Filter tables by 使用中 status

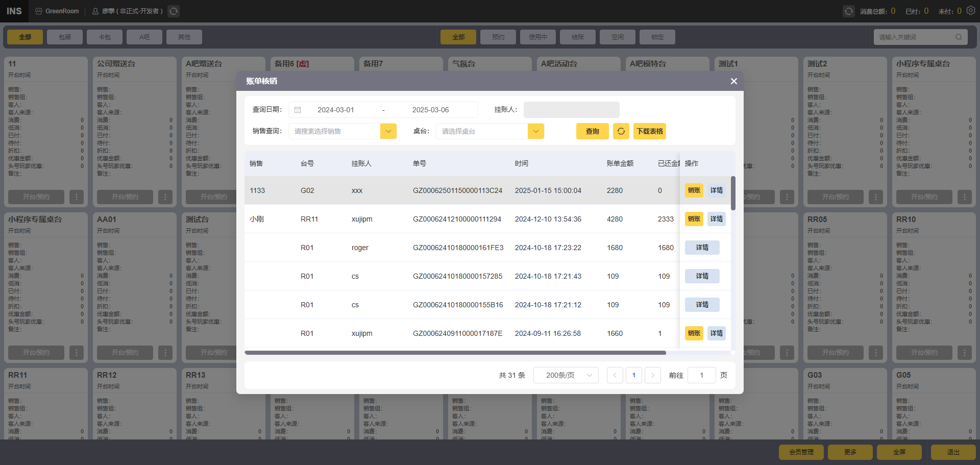[x=538, y=37]
